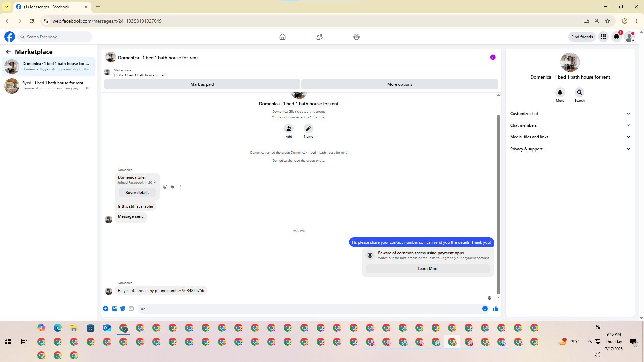Choose a sticker in the composer
This screenshot has width=644, height=362.
[123, 309]
